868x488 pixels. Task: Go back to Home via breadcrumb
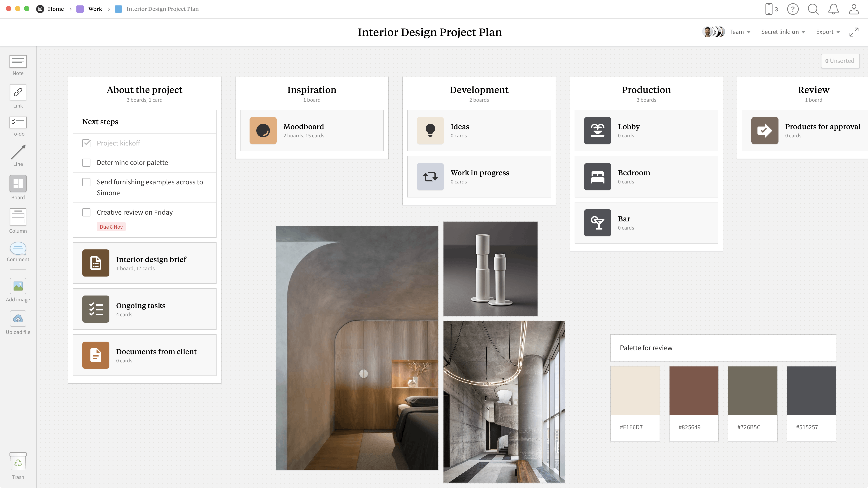pos(56,9)
